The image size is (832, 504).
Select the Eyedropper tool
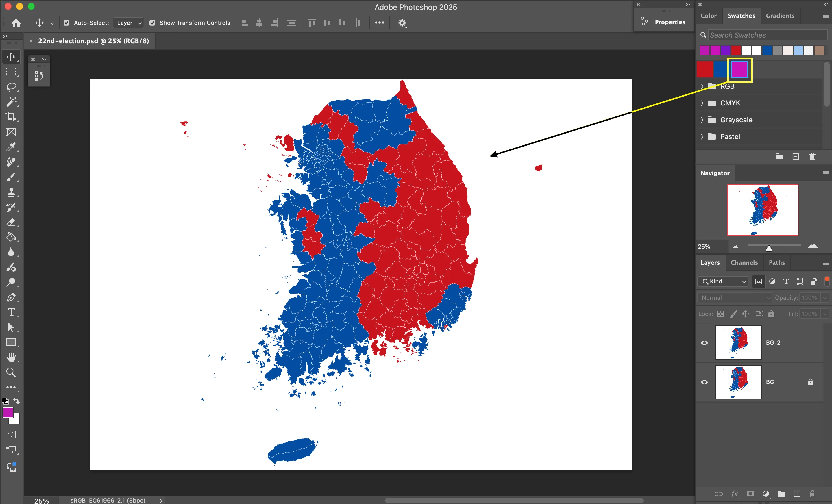(x=11, y=147)
